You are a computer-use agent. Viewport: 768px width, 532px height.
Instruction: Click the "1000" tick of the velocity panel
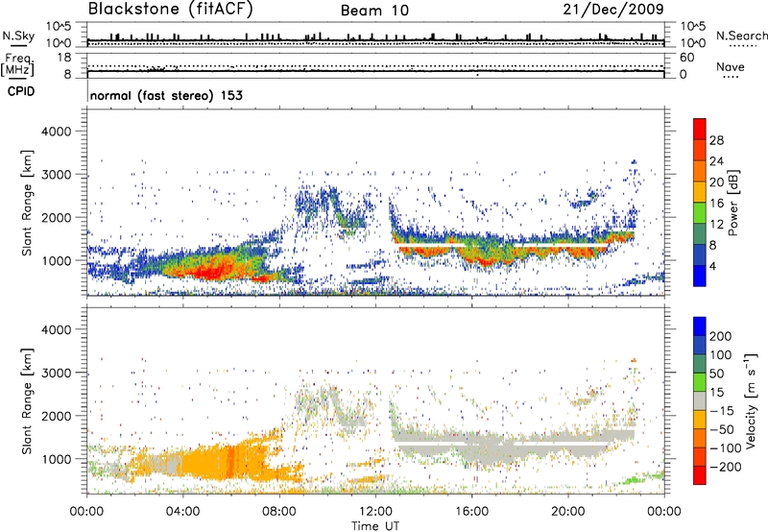(x=56, y=459)
